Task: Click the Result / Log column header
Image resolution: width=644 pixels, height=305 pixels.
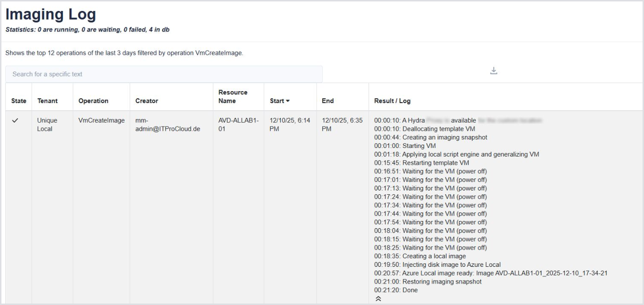Action: [x=392, y=101]
